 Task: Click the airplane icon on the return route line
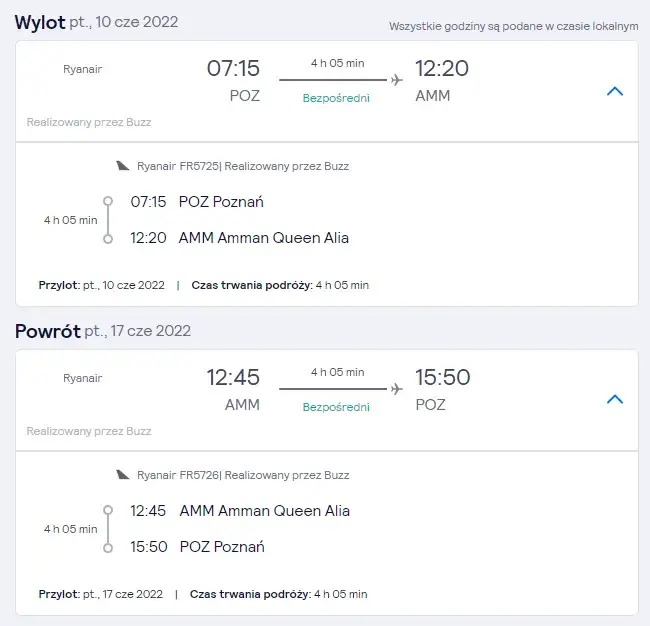pos(397,388)
